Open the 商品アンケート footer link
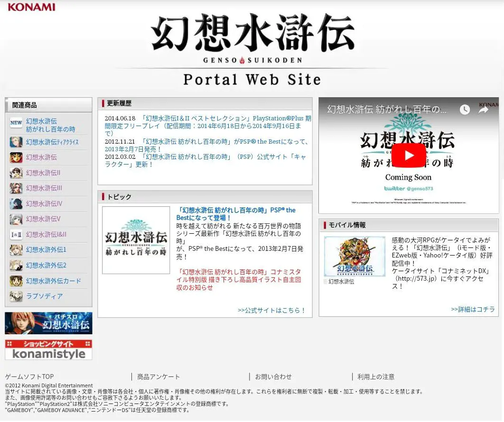Screen dimensions: 504x422 point(159,376)
